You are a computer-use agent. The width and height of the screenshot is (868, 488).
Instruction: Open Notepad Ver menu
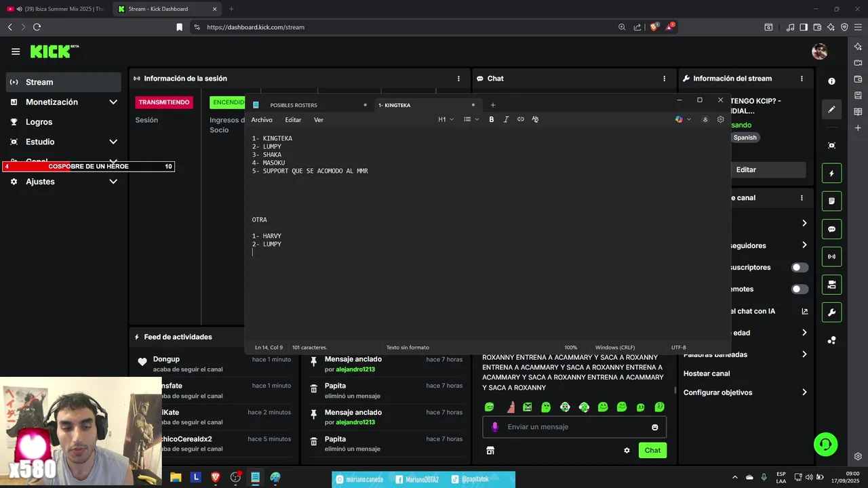(319, 120)
